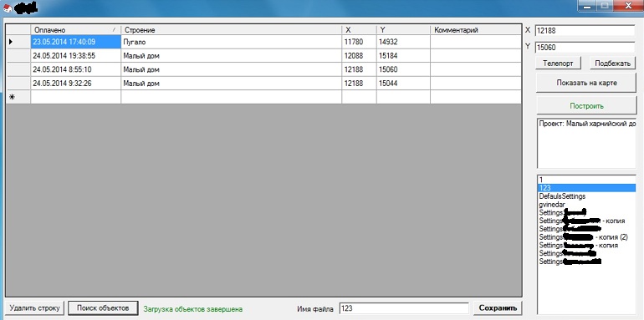Click the Y column header

pyautogui.click(x=403, y=30)
